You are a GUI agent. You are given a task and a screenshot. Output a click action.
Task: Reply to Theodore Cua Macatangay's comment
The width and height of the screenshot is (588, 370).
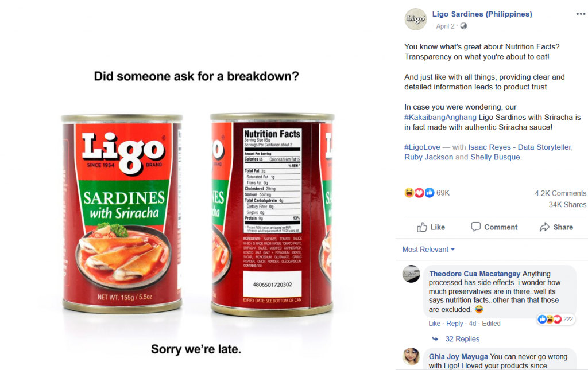(455, 323)
